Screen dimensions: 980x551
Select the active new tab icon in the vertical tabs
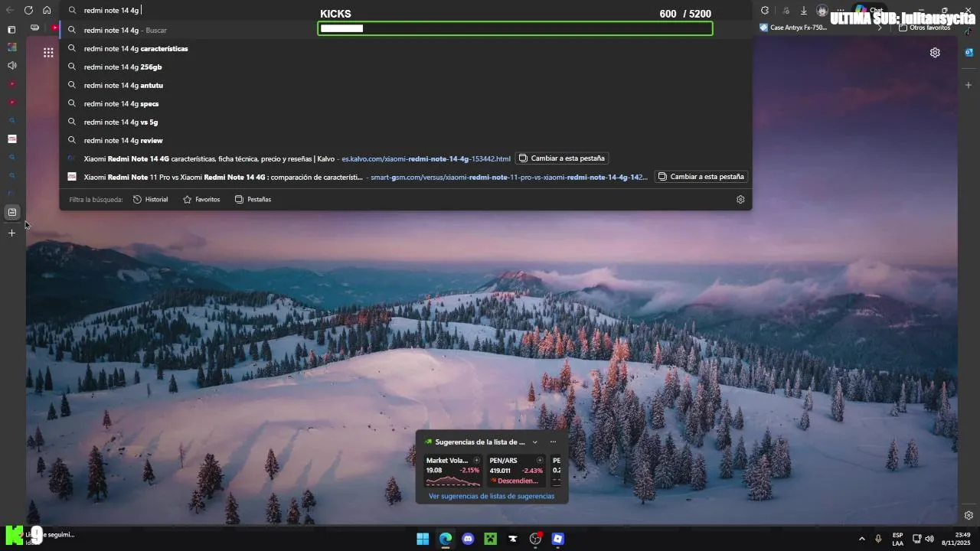12,212
